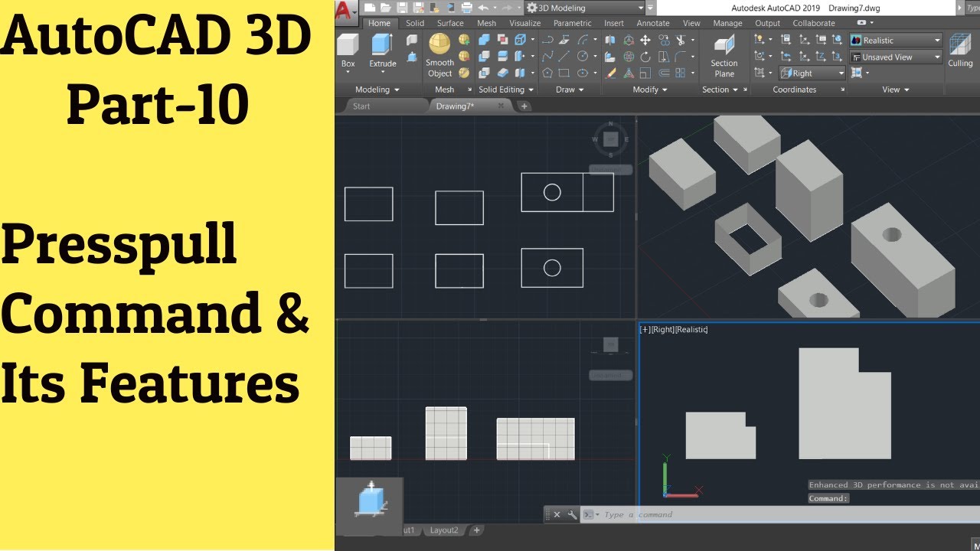The height and width of the screenshot is (551, 980).
Task: Click the Refine Mesh icon
Action: point(464,73)
